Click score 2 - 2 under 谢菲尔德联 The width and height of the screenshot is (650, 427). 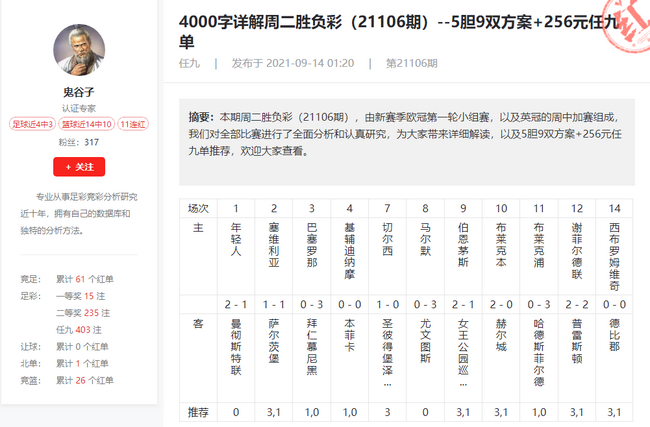pyautogui.click(x=577, y=305)
